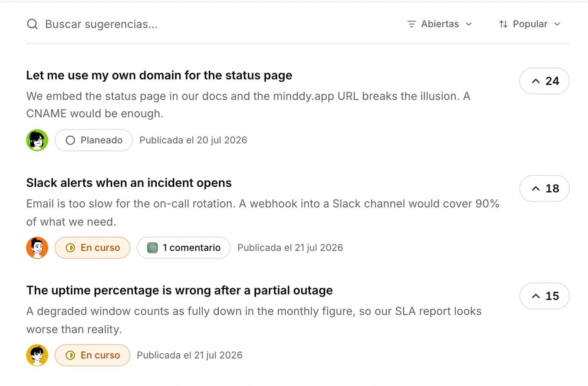Upvote the own domain suggestion with 24 votes

pyautogui.click(x=544, y=81)
